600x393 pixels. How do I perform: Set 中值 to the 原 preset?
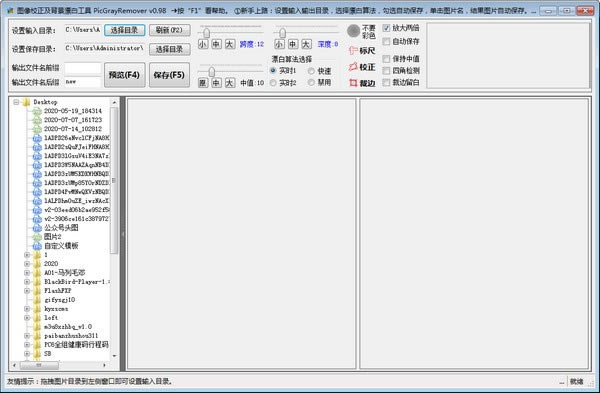click(x=203, y=83)
